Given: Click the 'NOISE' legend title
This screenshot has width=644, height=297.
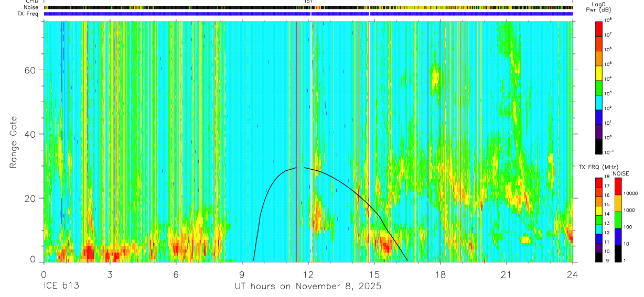Looking at the screenshot, I should click(620, 173).
